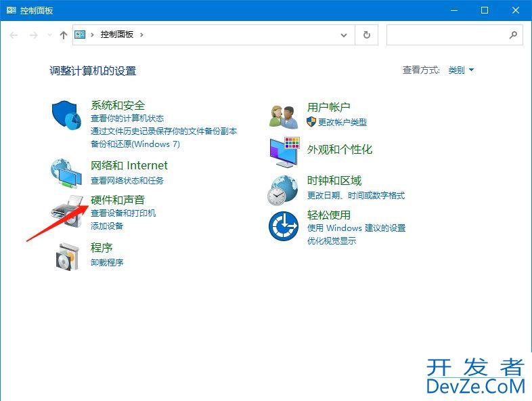Open 备份和还原(Windows 7) link

coord(135,144)
